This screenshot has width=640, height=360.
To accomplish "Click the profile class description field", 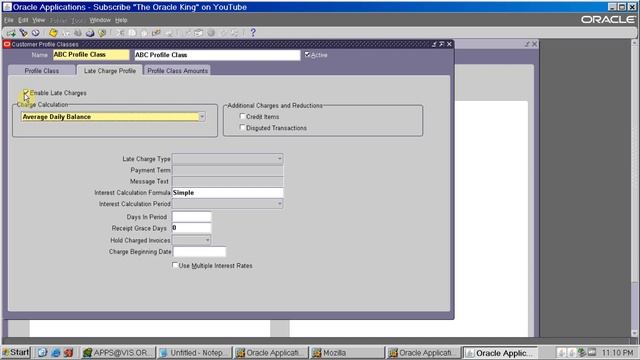I will [x=217, y=55].
